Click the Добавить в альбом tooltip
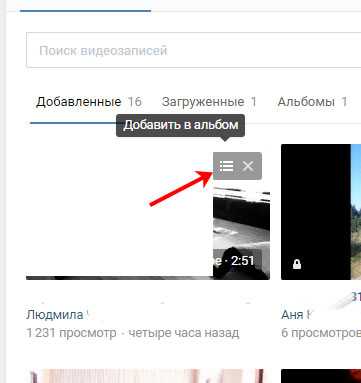The width and height of the screenshot is (361, 383). [x=180, y=125]
